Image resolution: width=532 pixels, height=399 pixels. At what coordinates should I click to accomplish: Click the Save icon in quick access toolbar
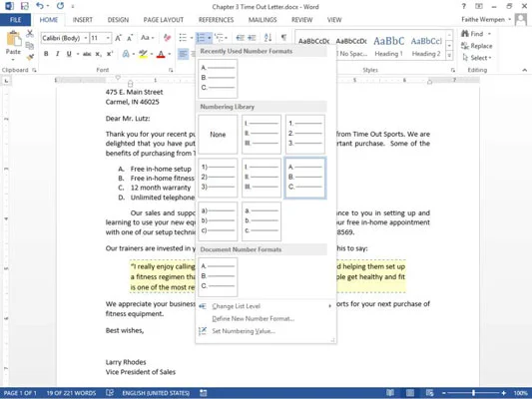click(x=24, y=6)
